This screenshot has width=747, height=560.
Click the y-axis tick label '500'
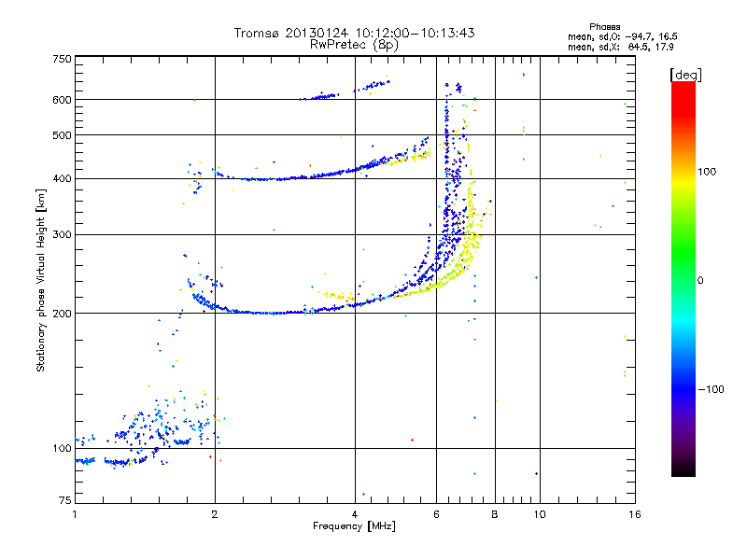[62, 135]
